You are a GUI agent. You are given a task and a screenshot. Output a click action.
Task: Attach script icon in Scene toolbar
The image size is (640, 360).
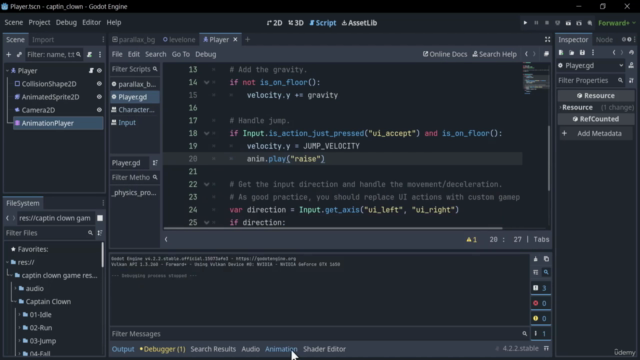tap(89, 54)
